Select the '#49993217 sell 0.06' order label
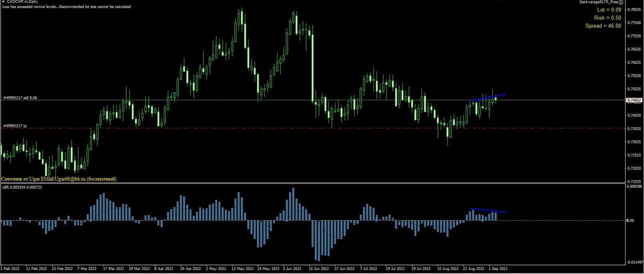The image size is (644, 274). (x=20, y=98)
